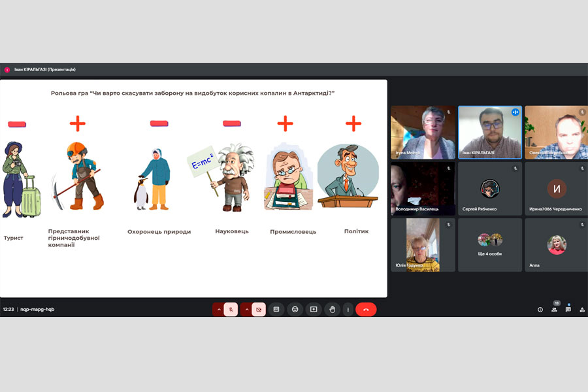Open audio settings chevron beside microphone
588x392 pixels.
click(x=219, y=310)
